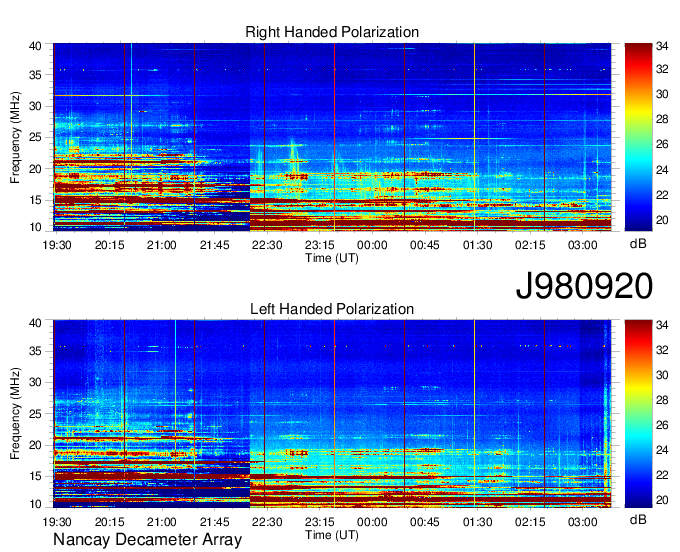The height and width of the screenshot is (552, 680).
Task: Click the "03:00" time tick of Left Handed plot
Action: point(582,522)
